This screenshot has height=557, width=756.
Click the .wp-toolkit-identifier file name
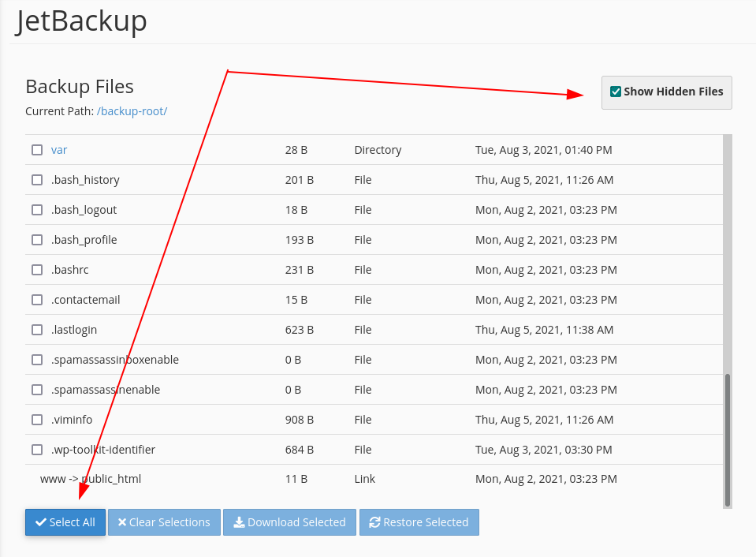(x=103, y=450)
